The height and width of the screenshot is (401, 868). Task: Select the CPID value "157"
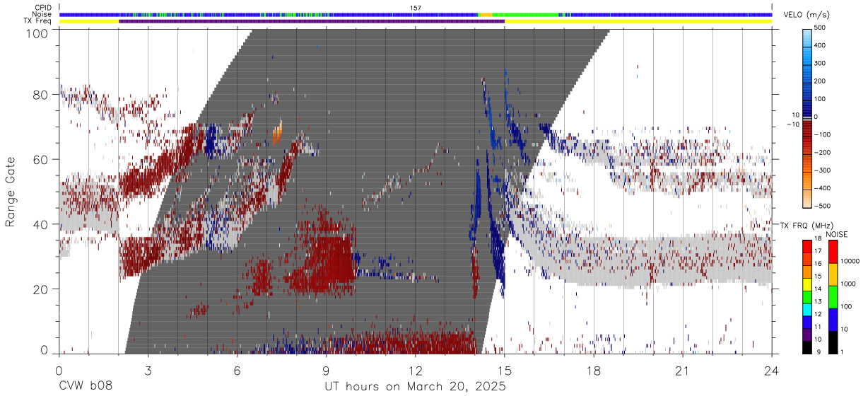416,7
